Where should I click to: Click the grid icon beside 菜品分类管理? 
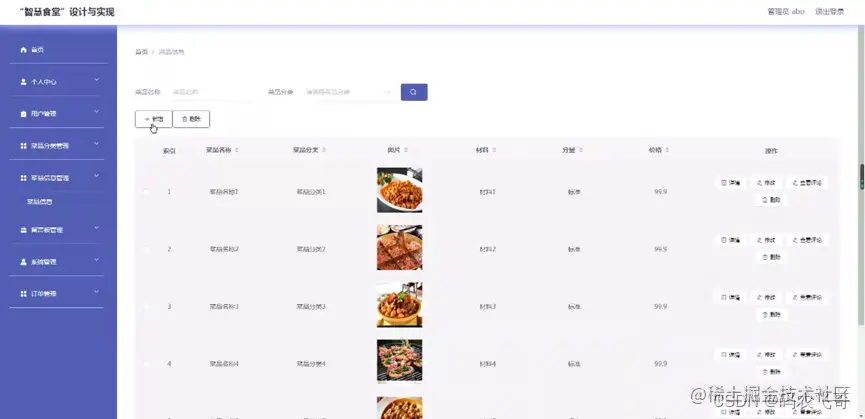tap(23, 146)
